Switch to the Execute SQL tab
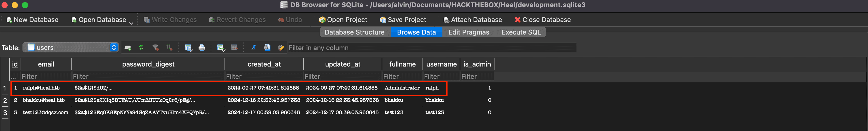 point(520,32)
